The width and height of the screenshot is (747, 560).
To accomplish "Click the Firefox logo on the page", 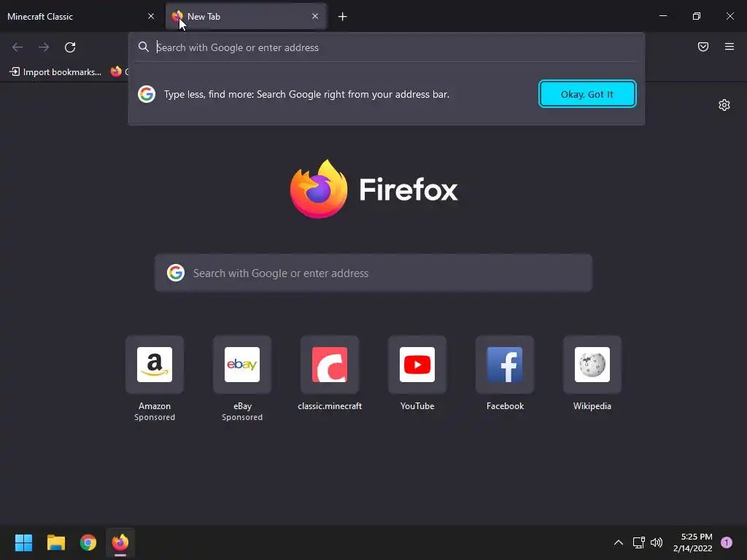I will (x=319, y=189).
